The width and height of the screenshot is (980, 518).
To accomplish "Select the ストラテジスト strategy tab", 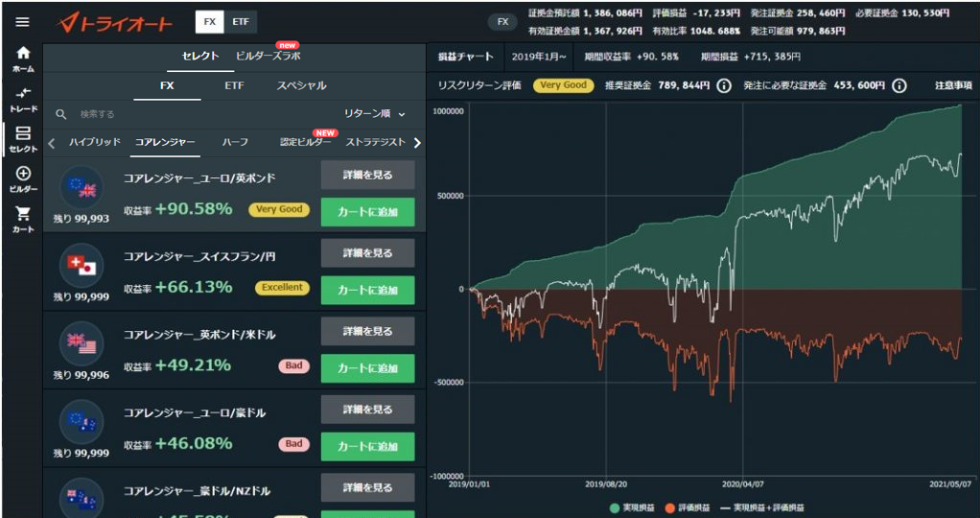I will 376,142.
